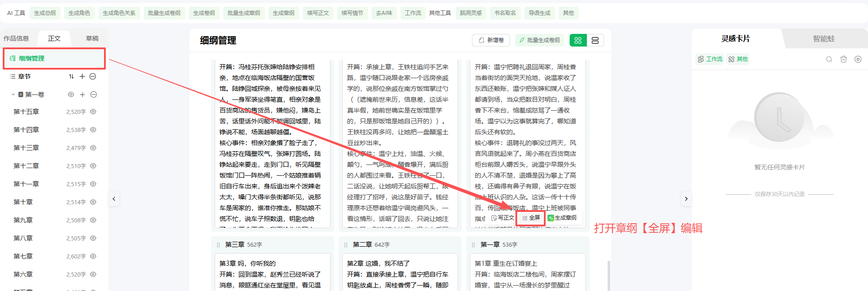Click 生成总纲 in the AI toolbar

(45, 13)
